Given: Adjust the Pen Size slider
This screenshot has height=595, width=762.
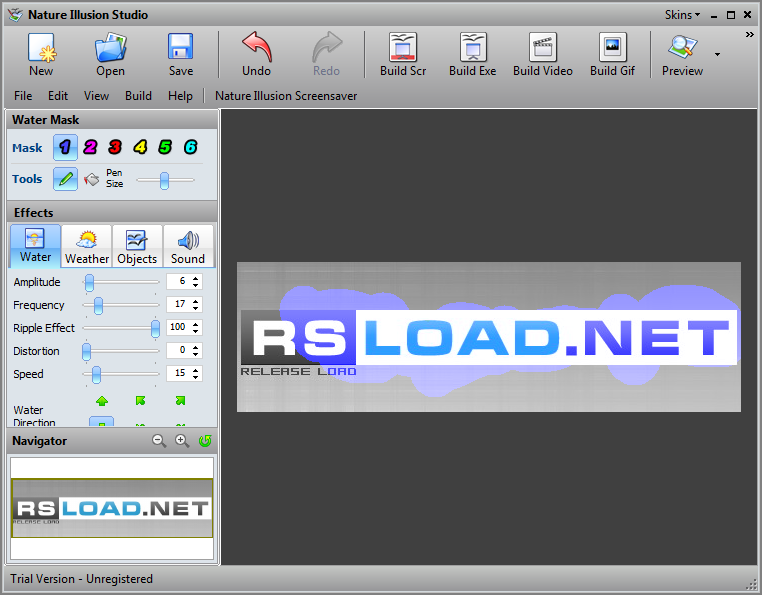Looking at the screenshot, I should click(x=165, y=180).
